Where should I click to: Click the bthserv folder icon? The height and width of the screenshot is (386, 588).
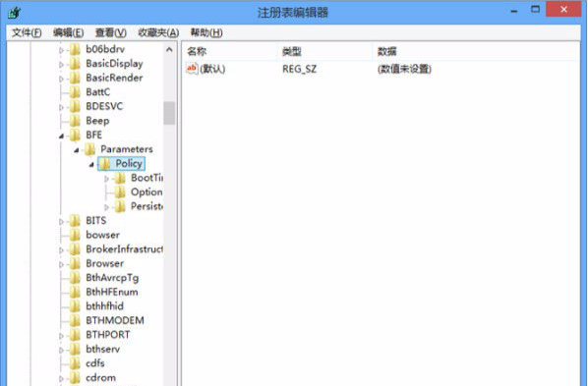point(75,350)
